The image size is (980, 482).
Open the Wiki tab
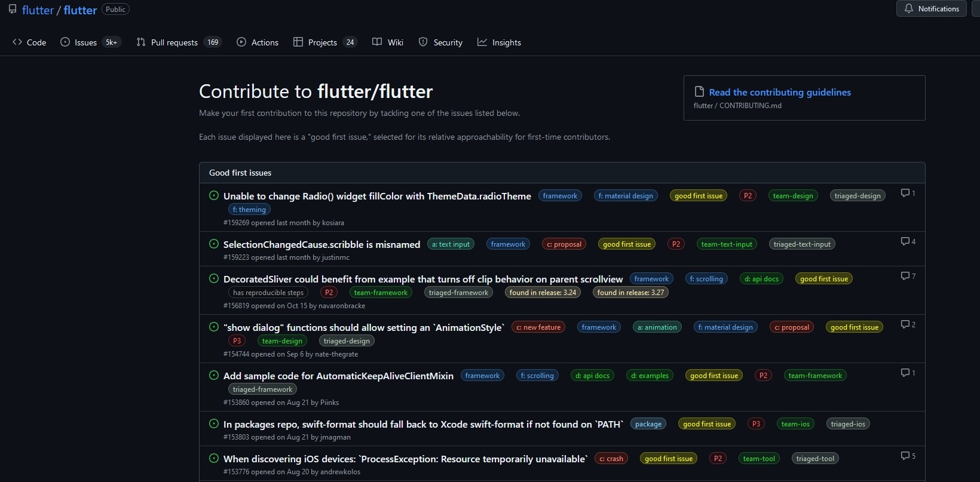(388, 42)
